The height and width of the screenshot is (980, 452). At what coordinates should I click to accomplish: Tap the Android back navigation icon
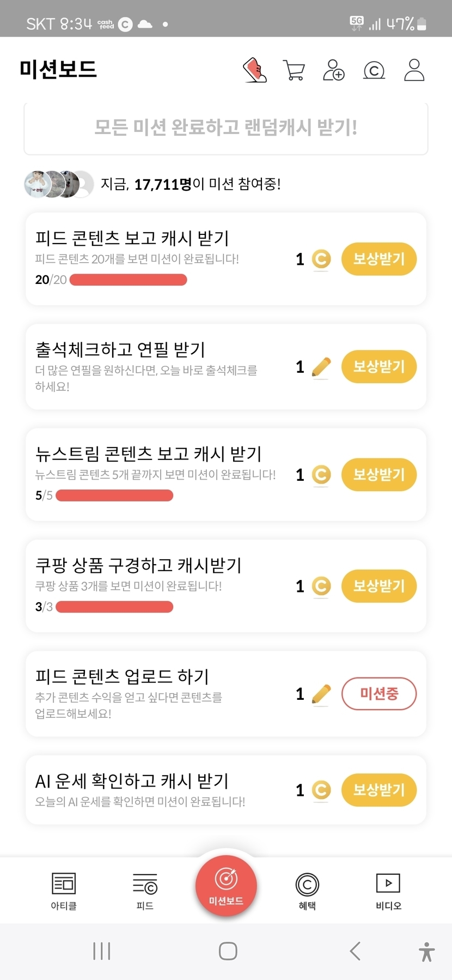[355, 951]
